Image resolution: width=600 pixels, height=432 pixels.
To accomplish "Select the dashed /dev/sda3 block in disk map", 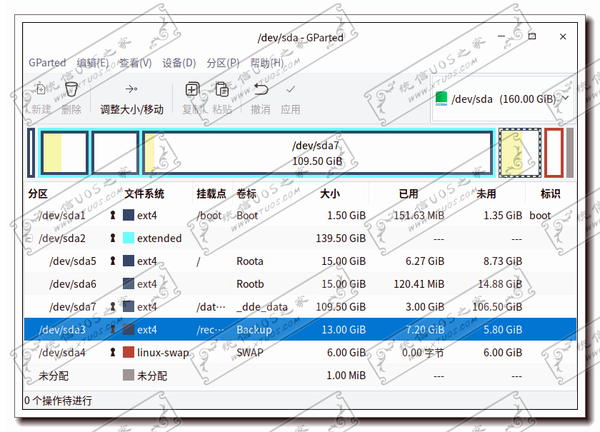I will tap(520, 153).
